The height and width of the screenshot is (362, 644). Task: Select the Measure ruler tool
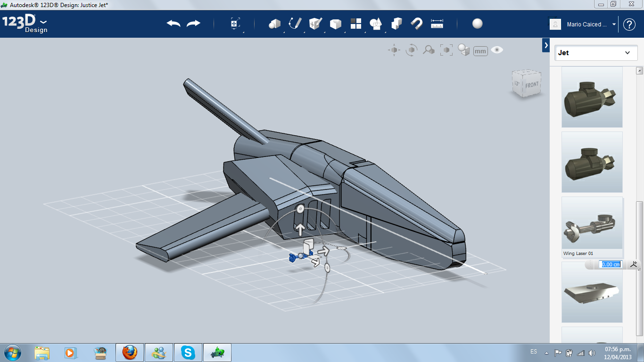pyautogui.click(x=437, y=24)
